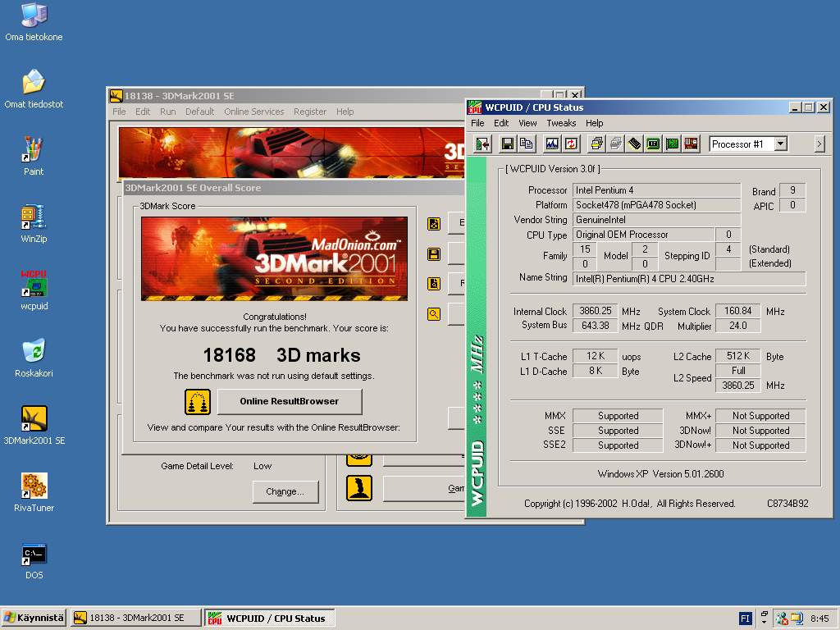The width and height of the screenshot is (840, 630).
Task: Click the yellow floppy icon in 3DMark score dialog
Action: pos(434,254)
